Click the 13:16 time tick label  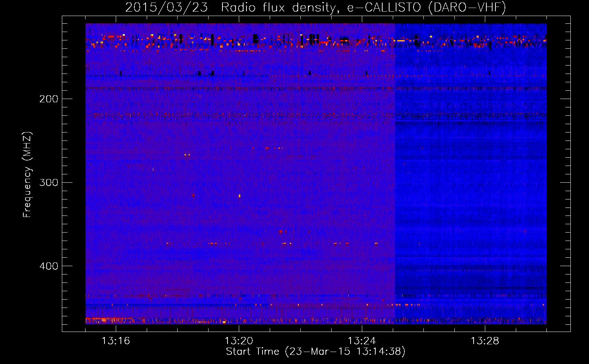tap(116, 341)
